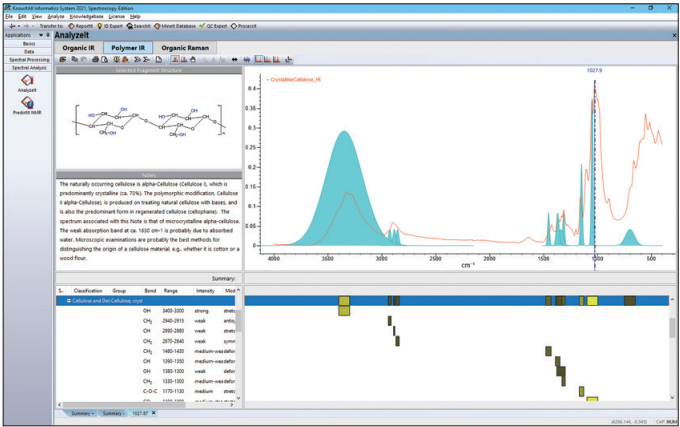Image resolution: width=680 pixels, height=427 pixels.
Task: Open the AnalyzeIt application icon
Action: 26,81
